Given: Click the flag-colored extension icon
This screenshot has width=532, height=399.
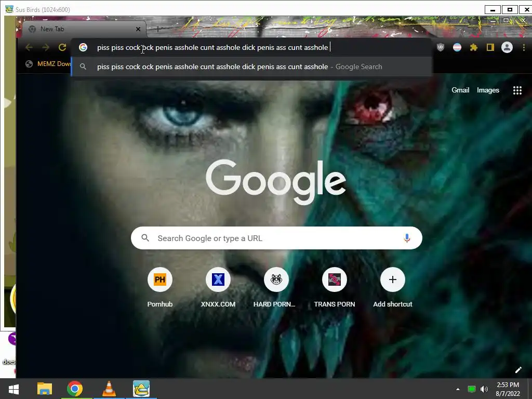Looking at the screenshot, I should (x=457, y=47).
